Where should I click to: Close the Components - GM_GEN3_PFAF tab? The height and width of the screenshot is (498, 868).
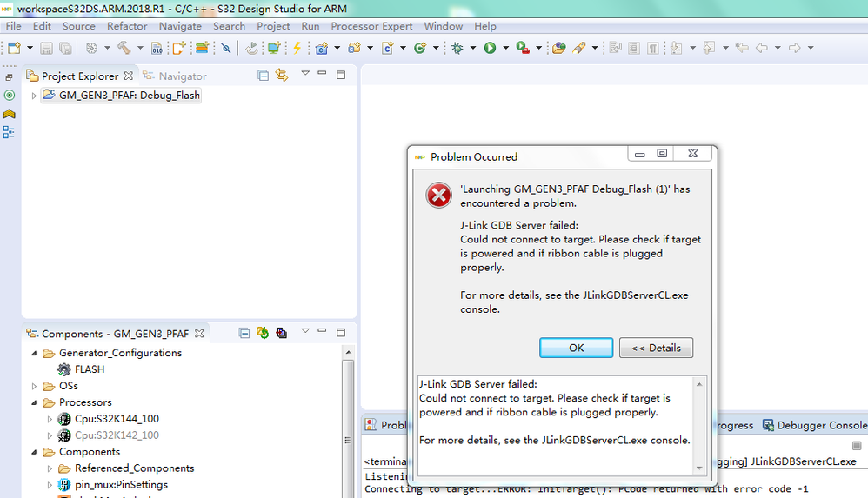tap(199, 333)
